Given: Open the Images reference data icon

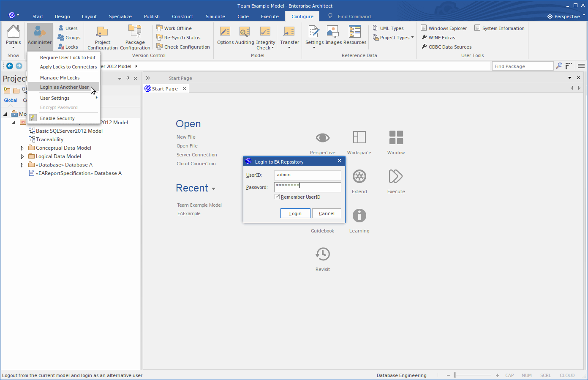Looking at the screenshot, I should [x=333, y=32].
